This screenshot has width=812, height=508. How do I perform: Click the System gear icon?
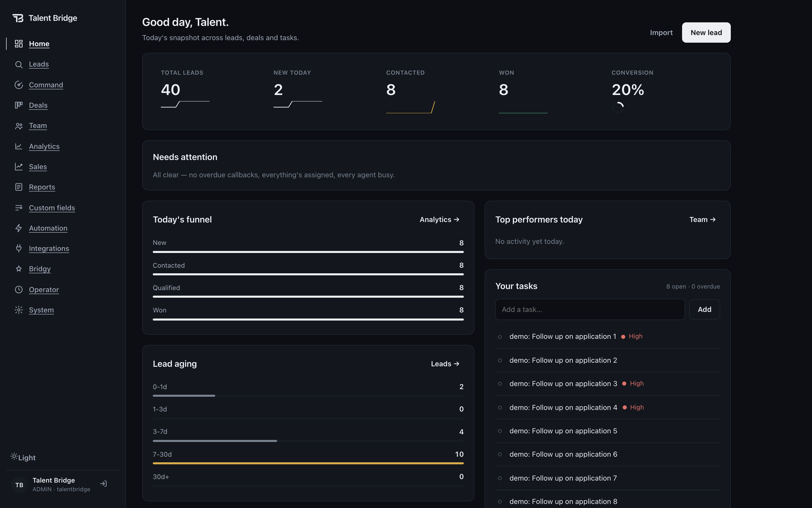[19, 310]
